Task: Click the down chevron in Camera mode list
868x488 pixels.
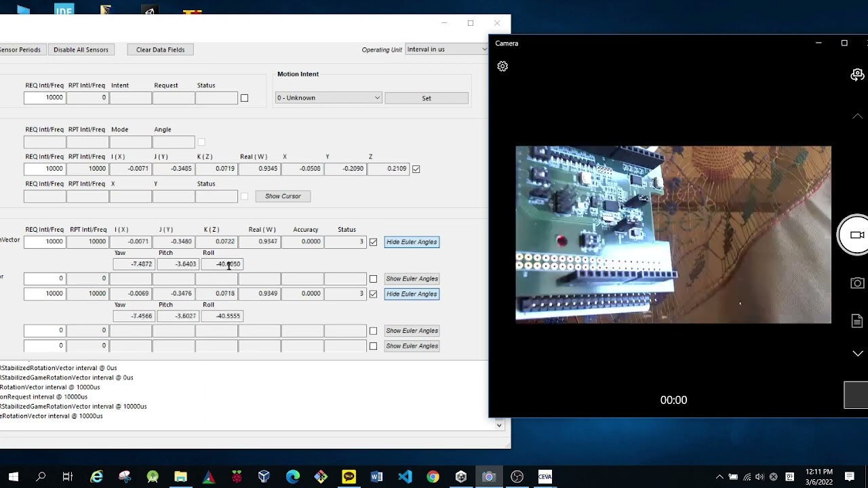Action: tap(857, 354)
